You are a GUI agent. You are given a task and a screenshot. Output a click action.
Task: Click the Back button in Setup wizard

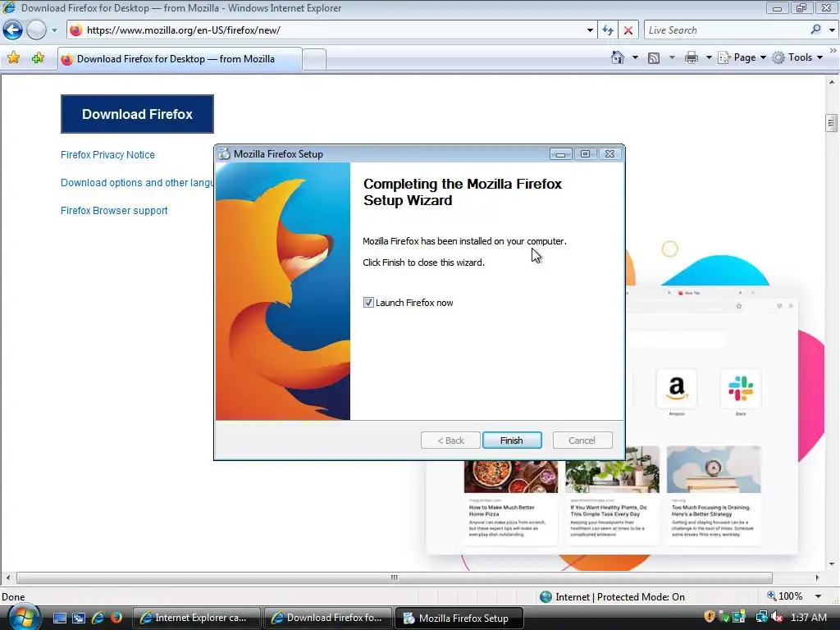[450, 441]
